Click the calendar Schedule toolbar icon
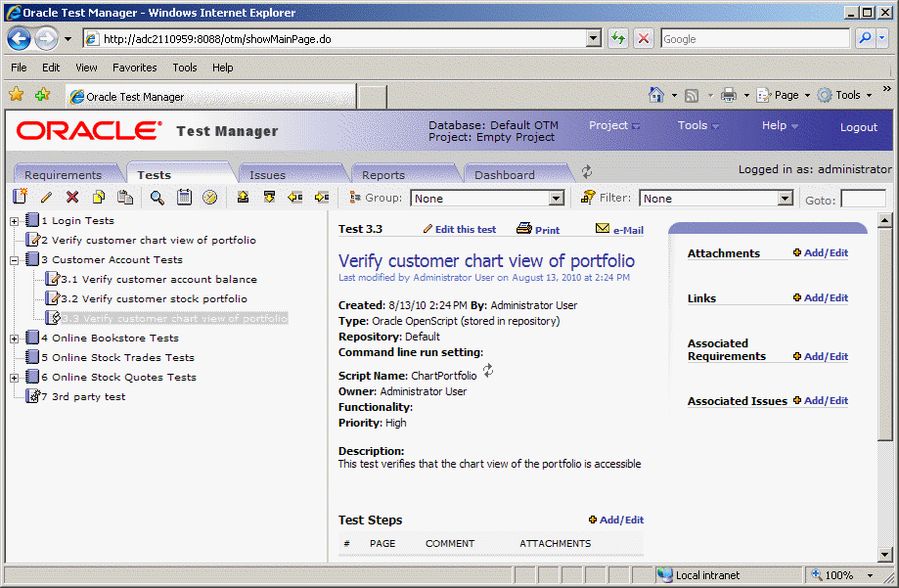Image resolution: width=899 pixels, height=588 pixels. (184, 197)
